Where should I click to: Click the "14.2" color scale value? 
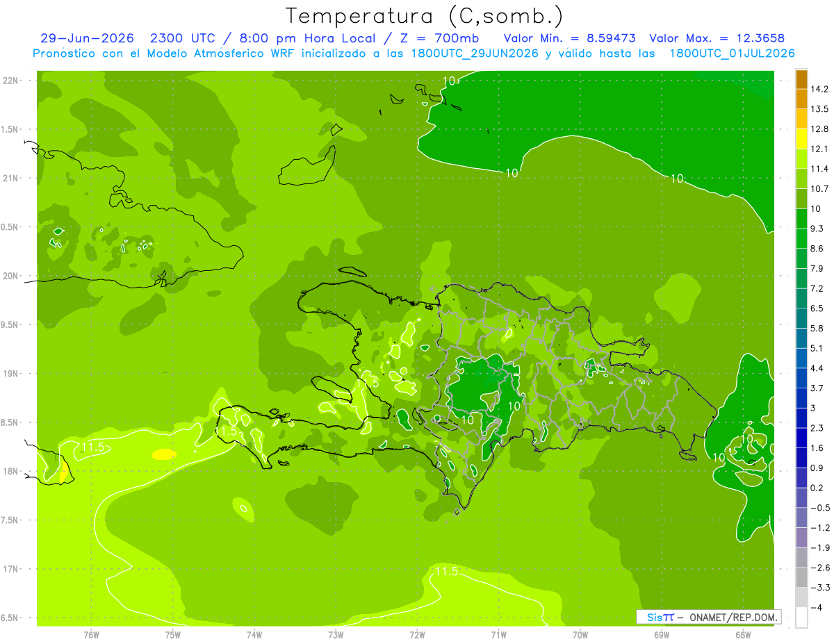click(819, 89)
